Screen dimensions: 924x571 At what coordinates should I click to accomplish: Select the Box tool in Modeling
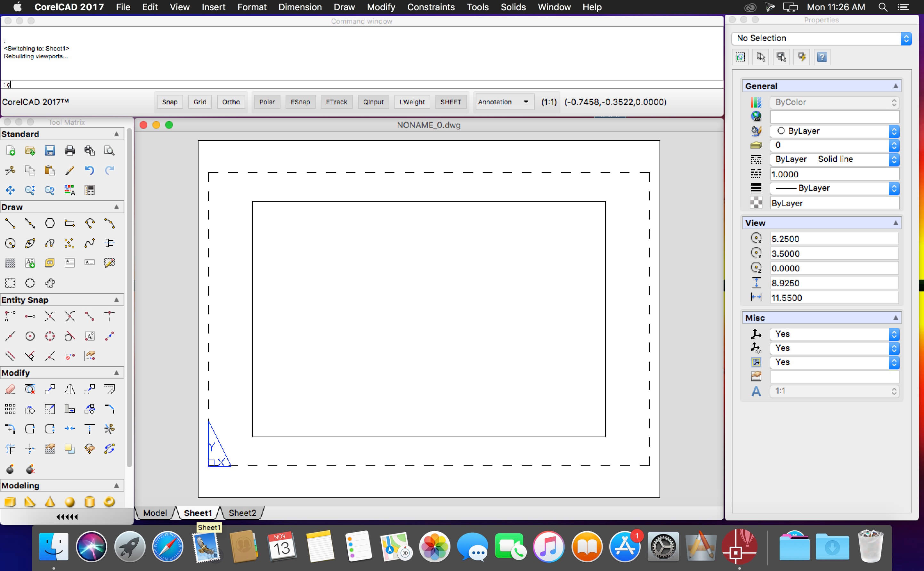[11, 502]
